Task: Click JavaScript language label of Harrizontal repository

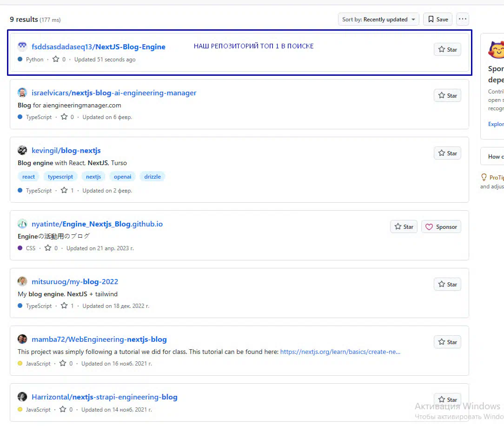Action: [x=38, y=410]
